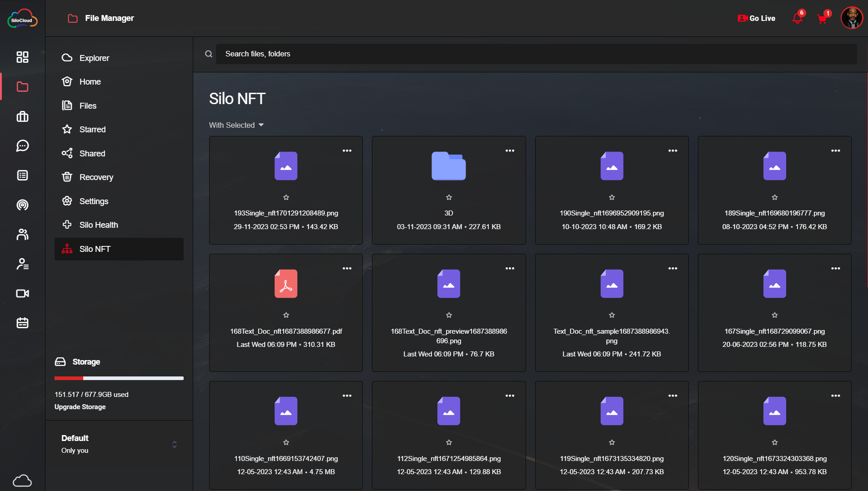Open the Recovery section
Image resolution: width=868 pixels, height=491 pixels.
click(96, 177)
